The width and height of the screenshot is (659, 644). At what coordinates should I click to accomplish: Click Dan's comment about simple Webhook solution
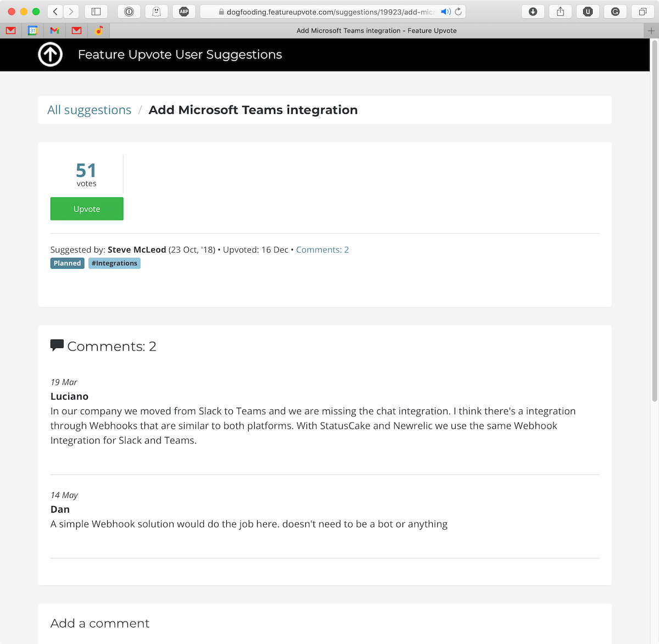point(249,524)
